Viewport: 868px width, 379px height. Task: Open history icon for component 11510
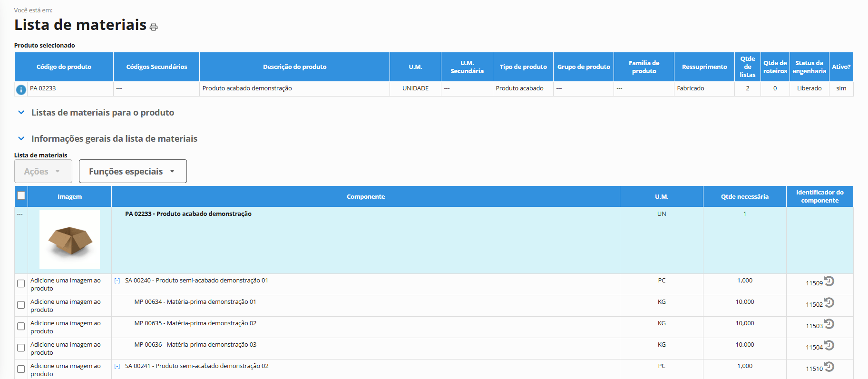(x=829, y=367)
